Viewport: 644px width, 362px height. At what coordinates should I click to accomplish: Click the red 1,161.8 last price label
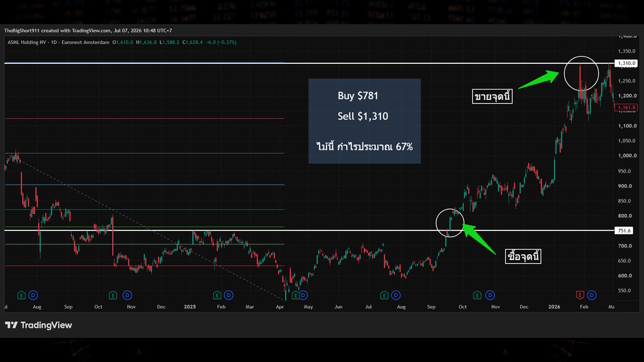[627, 108]
